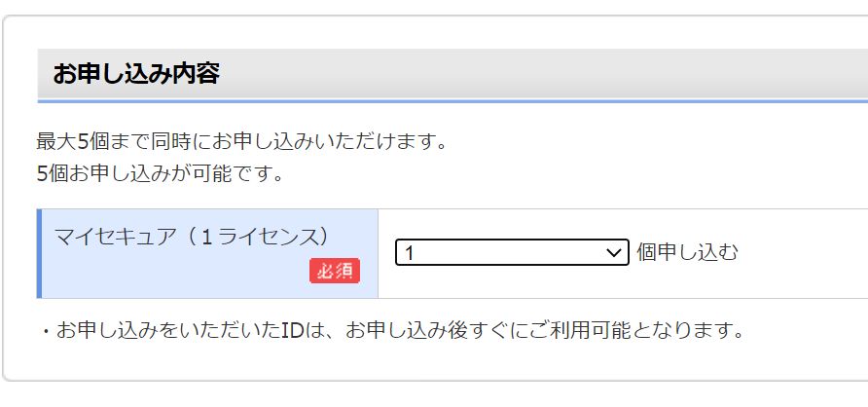Select the お申し込み内容 section heading

pos(136,74)
